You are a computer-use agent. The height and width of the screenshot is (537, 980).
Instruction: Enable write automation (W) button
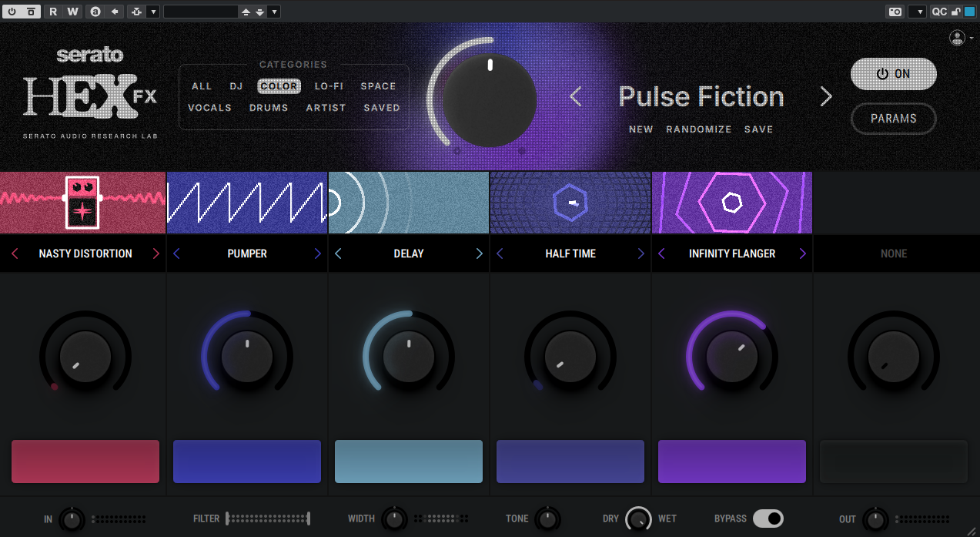point(72,12)
